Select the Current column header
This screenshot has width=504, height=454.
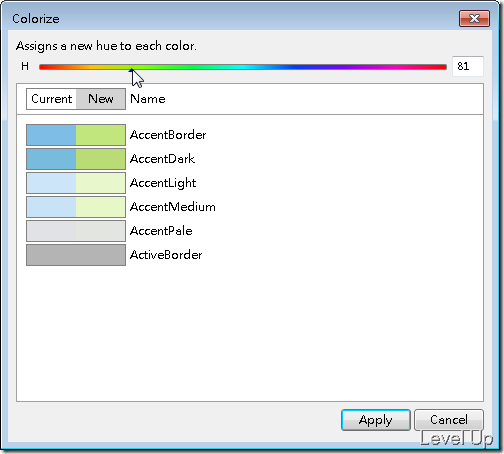[51, 99]
